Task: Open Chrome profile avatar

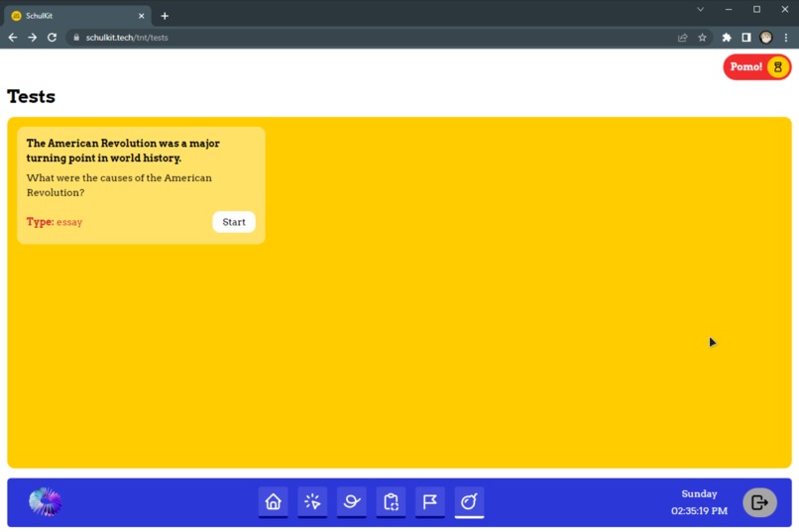Action: point(766,38)
